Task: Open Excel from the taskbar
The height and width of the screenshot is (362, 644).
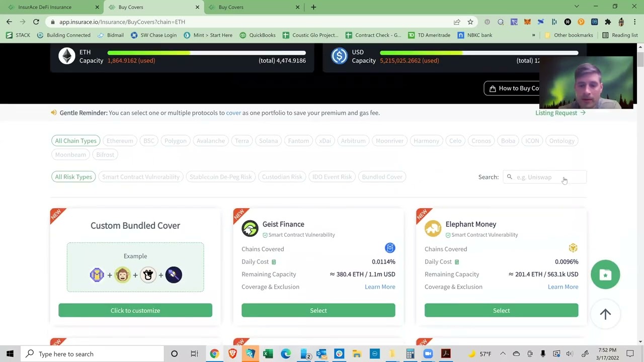Action: coord(268,354)
